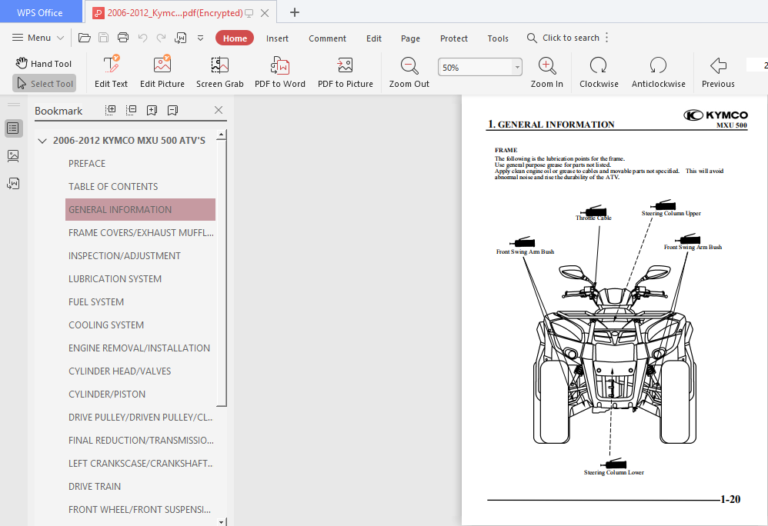768x526 pixels.
Task: Select the GENERAL INFORMATION bookmark
Action: pos(140,210)
